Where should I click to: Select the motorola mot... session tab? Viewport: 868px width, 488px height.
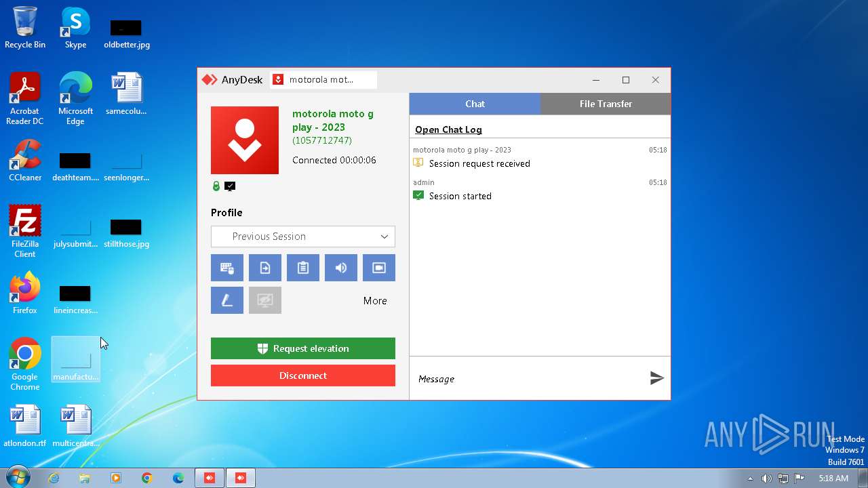click(x=323, y=80)
